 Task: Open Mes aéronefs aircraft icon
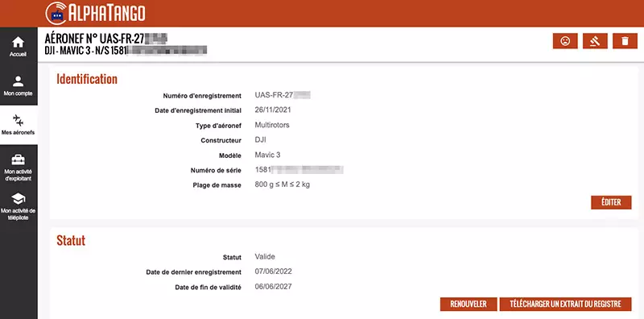(x=18, y=121)
